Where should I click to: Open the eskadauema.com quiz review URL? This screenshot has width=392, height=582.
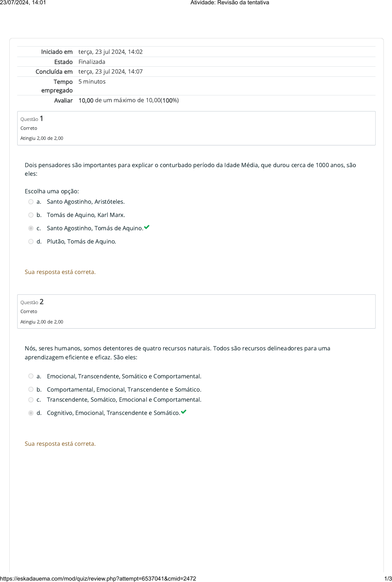coord(98,578)
